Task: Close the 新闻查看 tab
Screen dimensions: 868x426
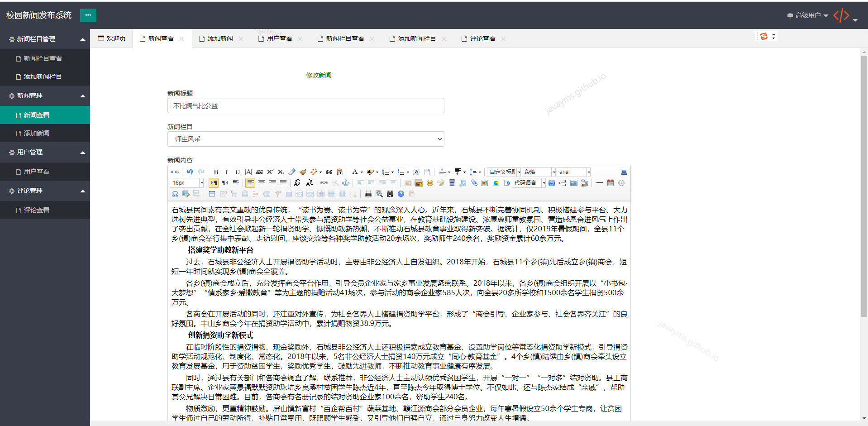Action: pos(181,39)
